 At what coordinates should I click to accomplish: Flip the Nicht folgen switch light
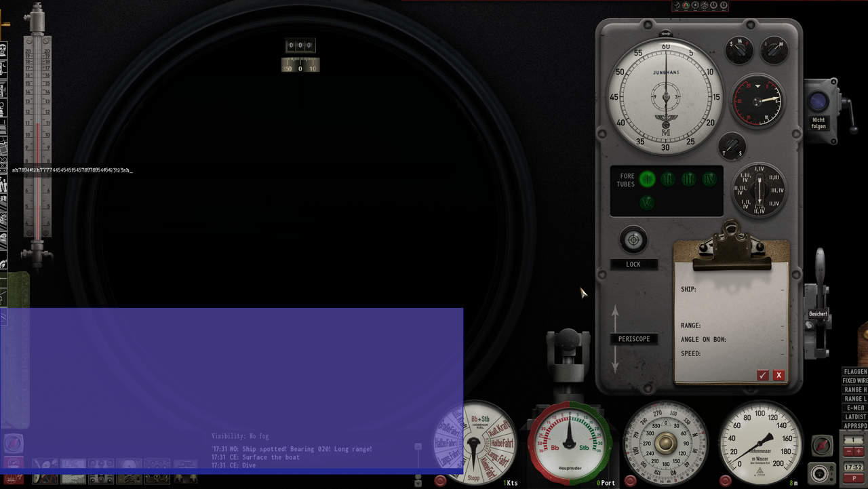tap(818, 102)
